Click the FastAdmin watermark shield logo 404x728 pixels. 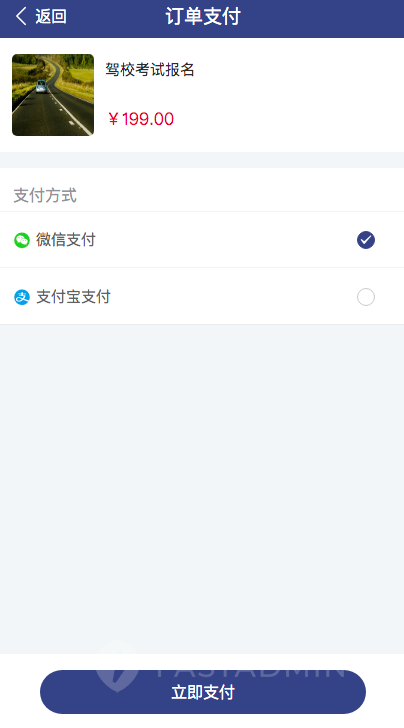tap(117, 666)
